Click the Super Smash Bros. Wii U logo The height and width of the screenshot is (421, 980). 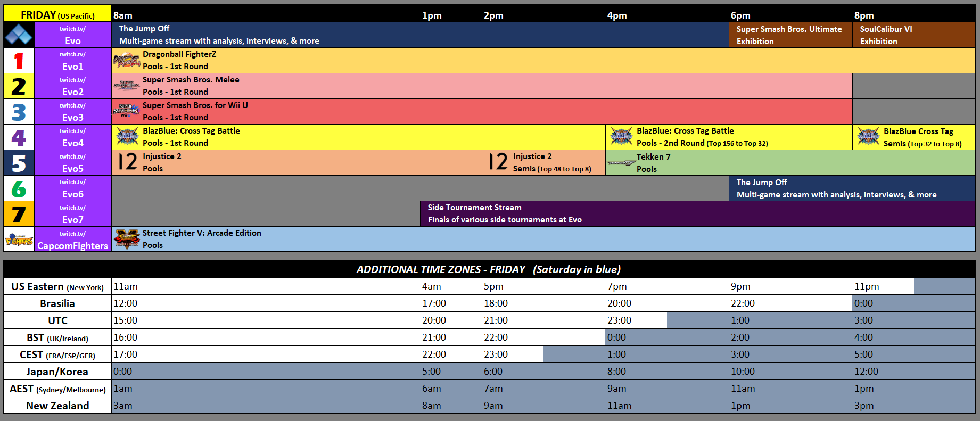pos(127,111)
